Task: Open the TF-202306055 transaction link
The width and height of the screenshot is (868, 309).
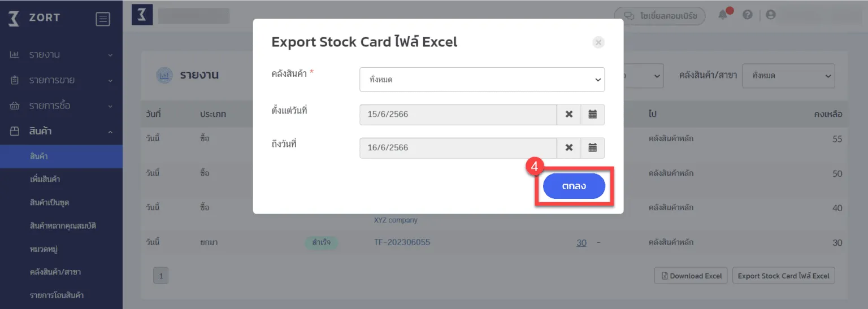Action: [x=402, y=242]
